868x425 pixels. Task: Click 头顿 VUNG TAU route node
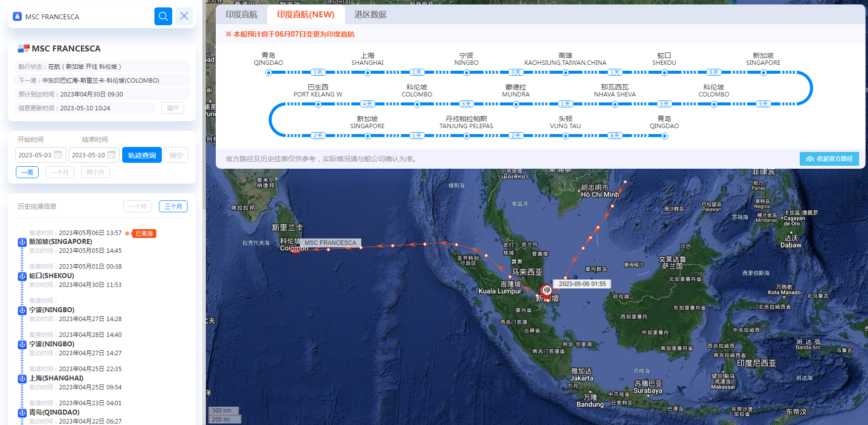(x=566, y=136)
